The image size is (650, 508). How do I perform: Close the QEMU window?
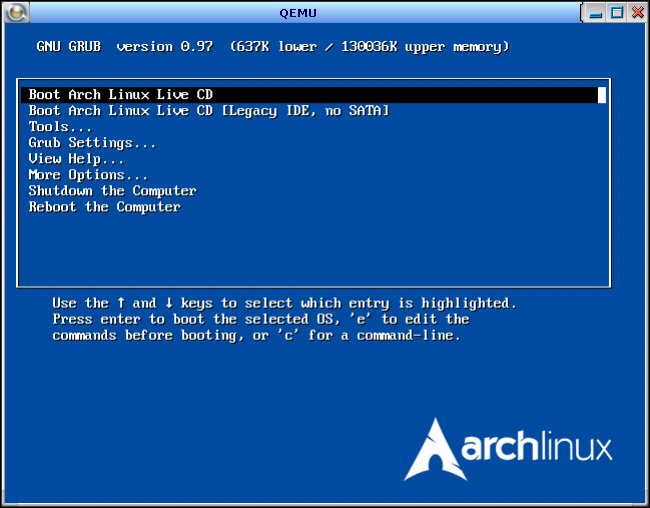tap(636, 12)
